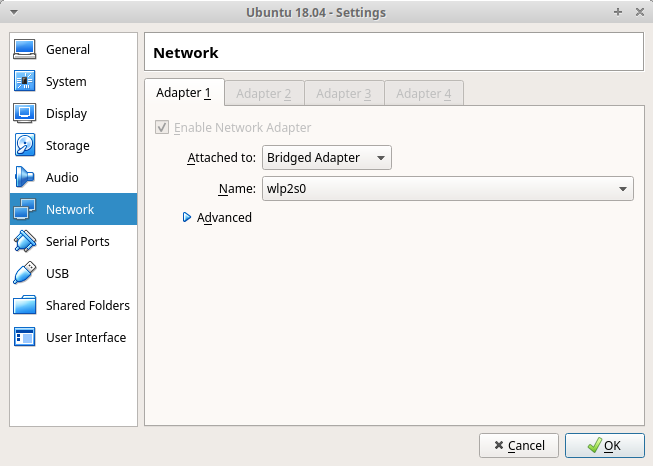Open Storage via disk icon
Image resolution: width=653 pixels, height=466 pixels.
pos(25,145)
